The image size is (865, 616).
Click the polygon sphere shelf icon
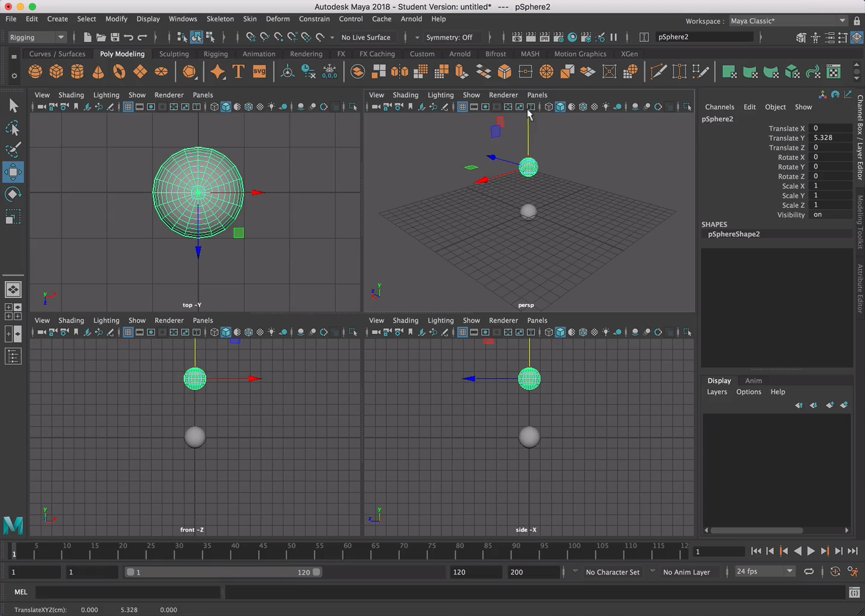(x=35, y=72)
